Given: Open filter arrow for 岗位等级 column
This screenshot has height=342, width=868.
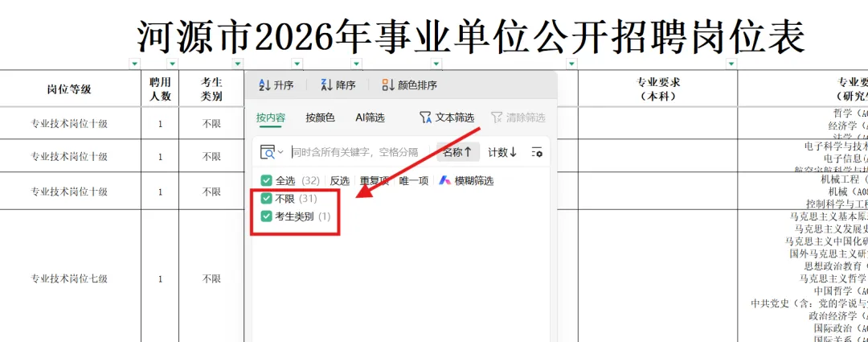Looking at the screenshot, I should coord(134,64).
